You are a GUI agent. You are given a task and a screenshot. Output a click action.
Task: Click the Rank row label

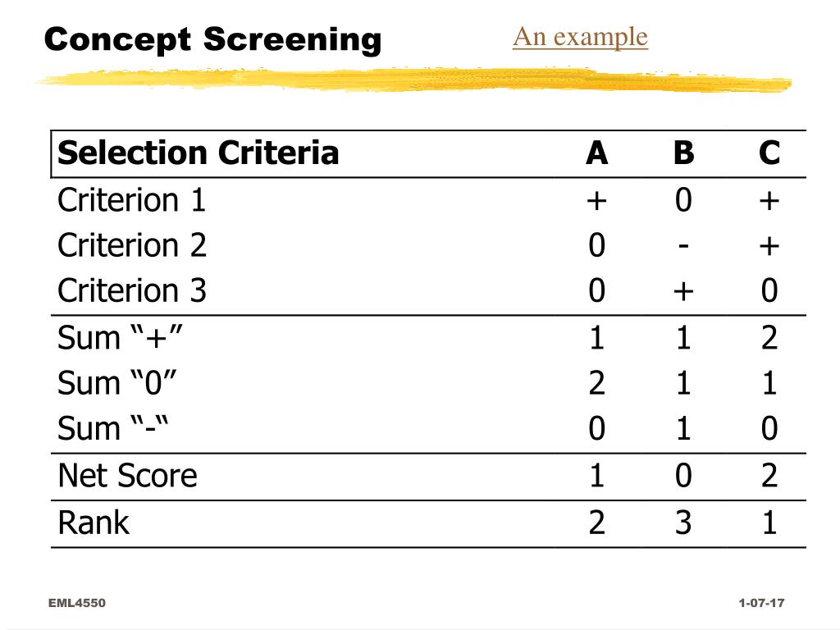coord(94,523)
